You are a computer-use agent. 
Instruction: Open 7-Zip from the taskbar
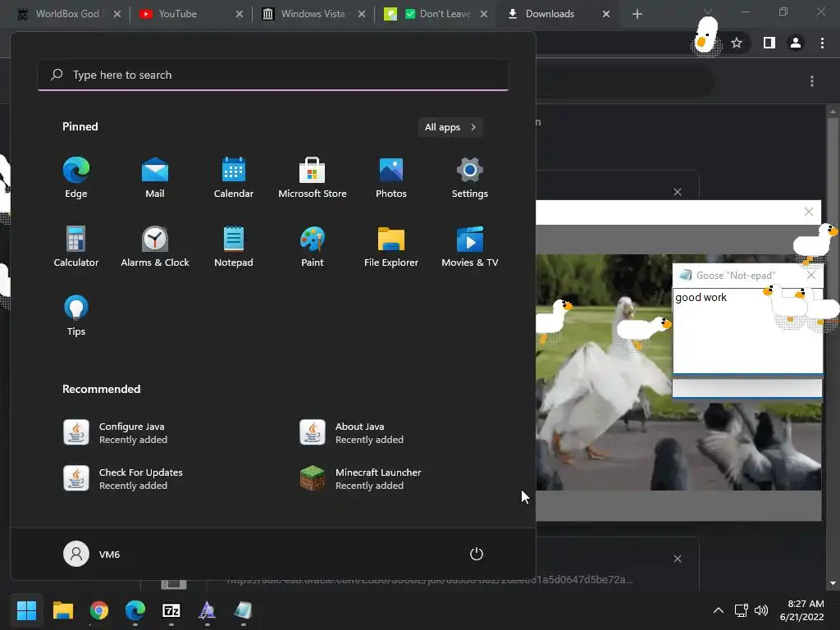[x=171, y=610]
